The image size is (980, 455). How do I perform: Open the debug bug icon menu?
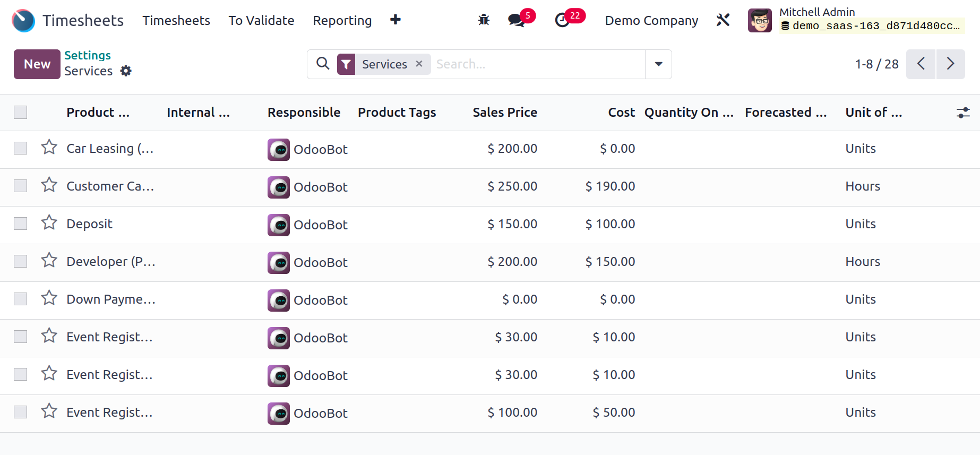point(483,20)
